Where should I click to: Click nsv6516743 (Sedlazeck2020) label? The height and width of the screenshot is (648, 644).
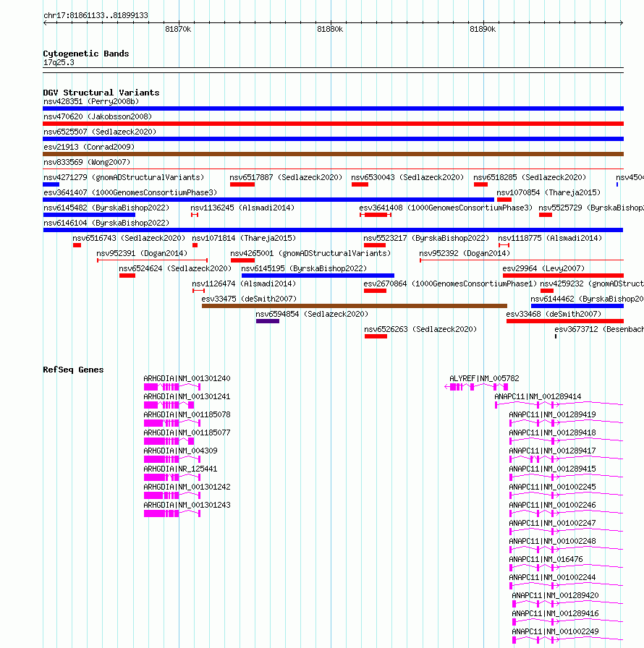click(x=129, y=239)
